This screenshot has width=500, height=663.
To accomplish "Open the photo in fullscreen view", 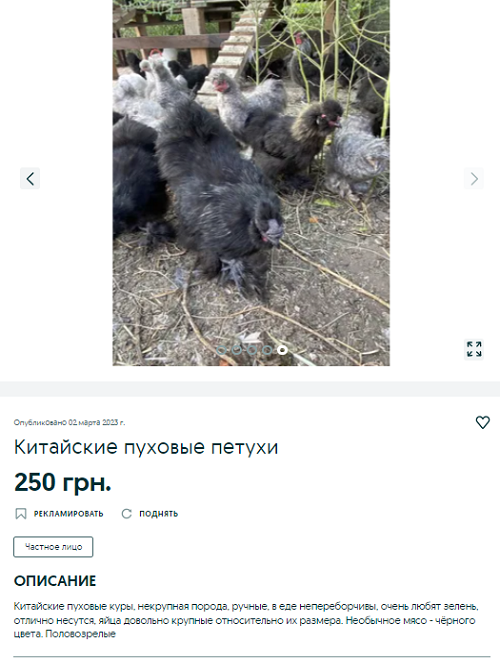I will coord(474,349).
